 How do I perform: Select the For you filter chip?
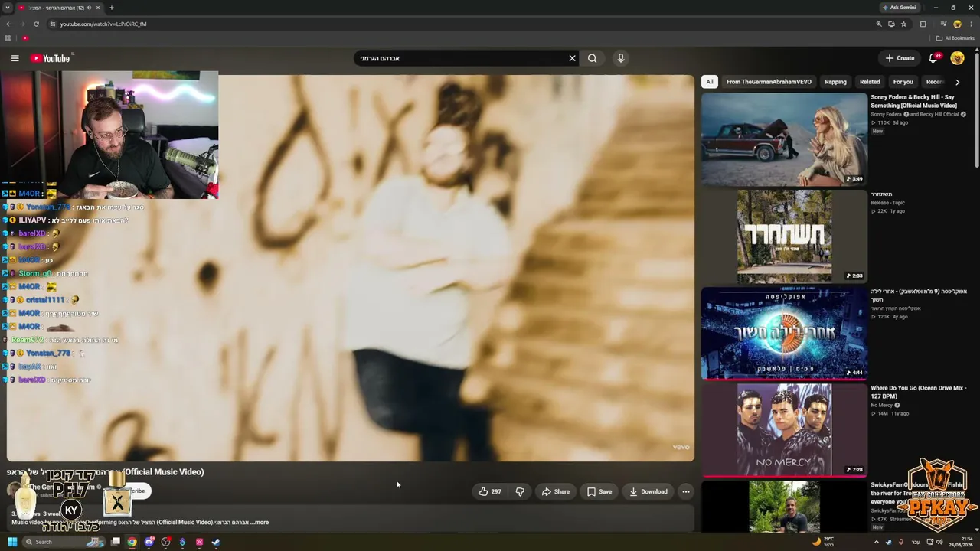[903, 82]
